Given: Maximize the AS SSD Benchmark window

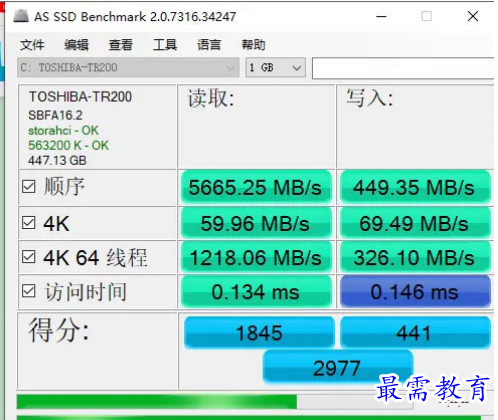Looking at the screenshot, I should point(427,16).
